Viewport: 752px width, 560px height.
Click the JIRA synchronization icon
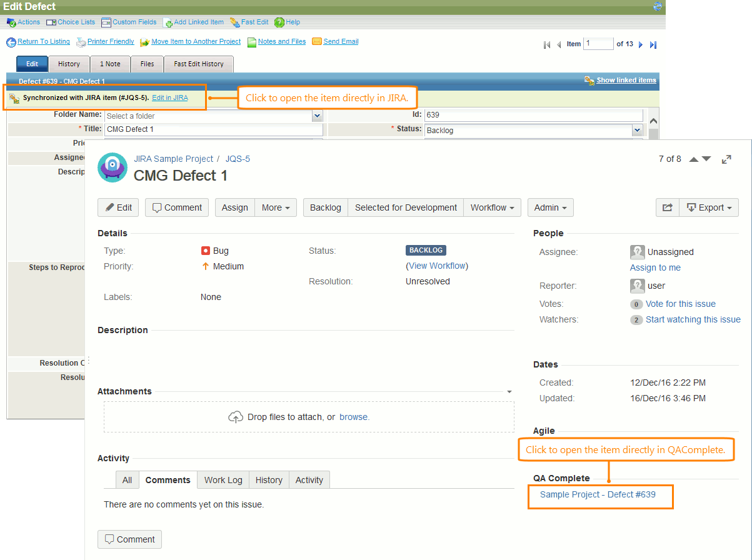[14, 99]
